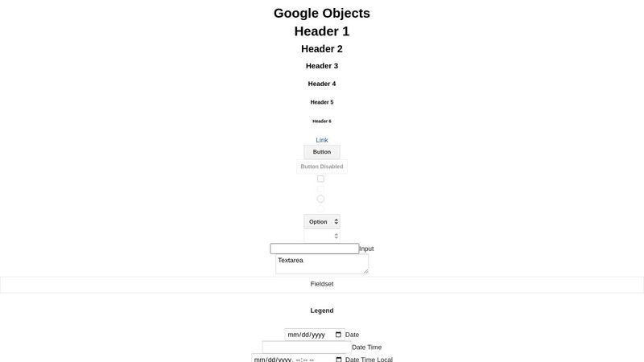Click the resize grip of the Textarea
Viewport: 644px width, 362px height.
point(365,271)
